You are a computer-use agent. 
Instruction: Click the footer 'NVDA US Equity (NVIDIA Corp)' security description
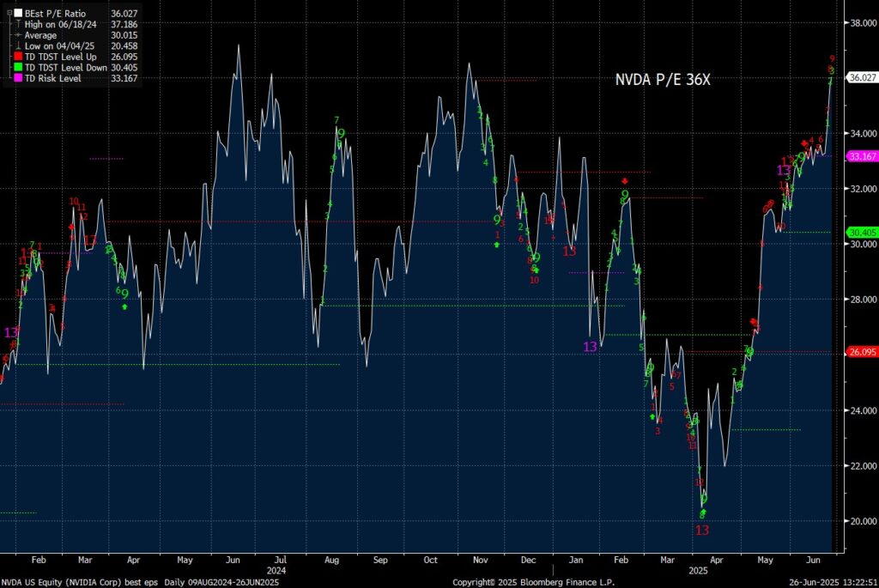point(61,582)
